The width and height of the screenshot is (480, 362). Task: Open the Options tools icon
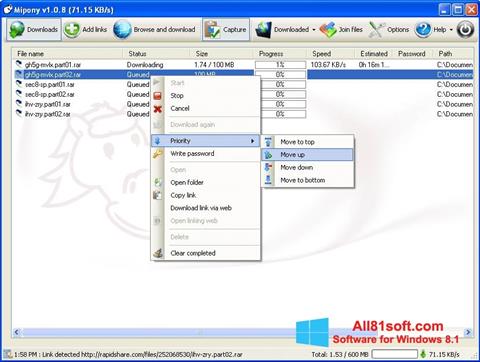pyautogui.click(x=377, y=30)
